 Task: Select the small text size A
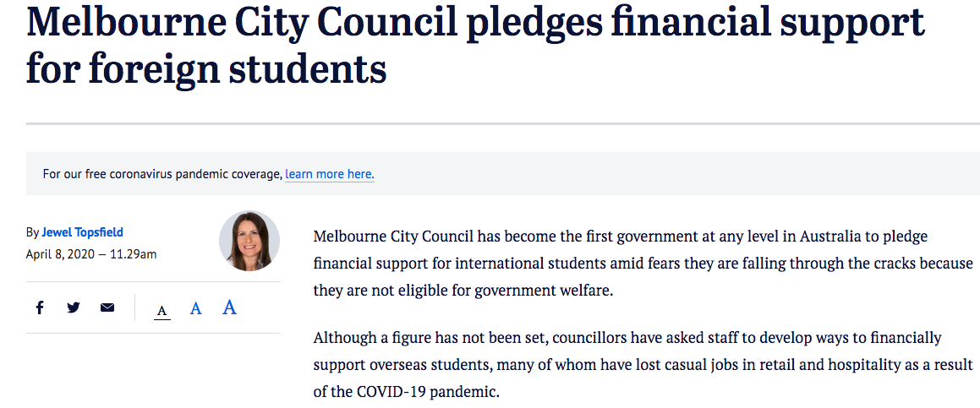(x=162, y=310)
